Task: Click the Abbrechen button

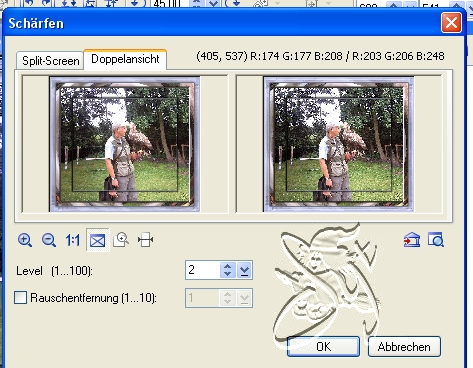Action: tap(404, 347)
